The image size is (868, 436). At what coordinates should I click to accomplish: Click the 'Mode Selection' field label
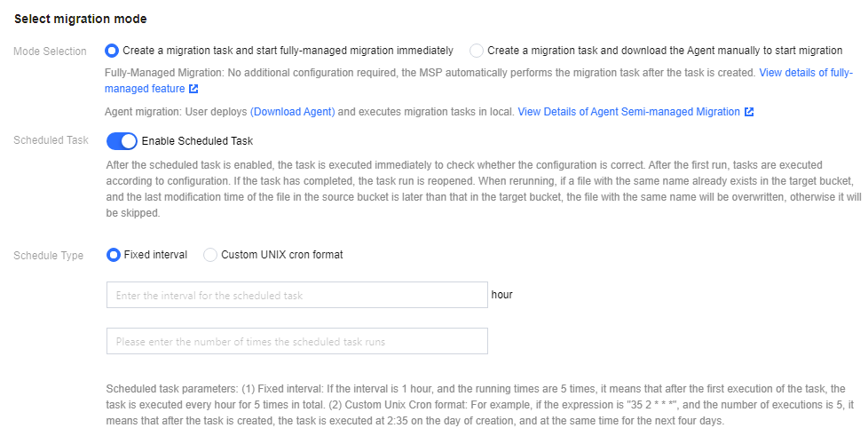click(x=51, y=52)
